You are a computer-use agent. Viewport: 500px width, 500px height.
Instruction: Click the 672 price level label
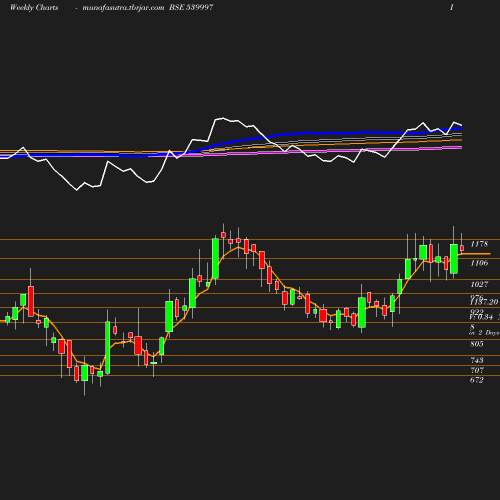click(x=477, y=380)
